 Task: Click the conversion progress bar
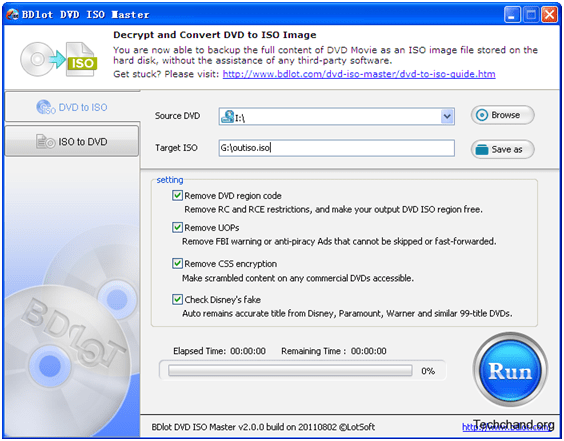coord(290,370)
